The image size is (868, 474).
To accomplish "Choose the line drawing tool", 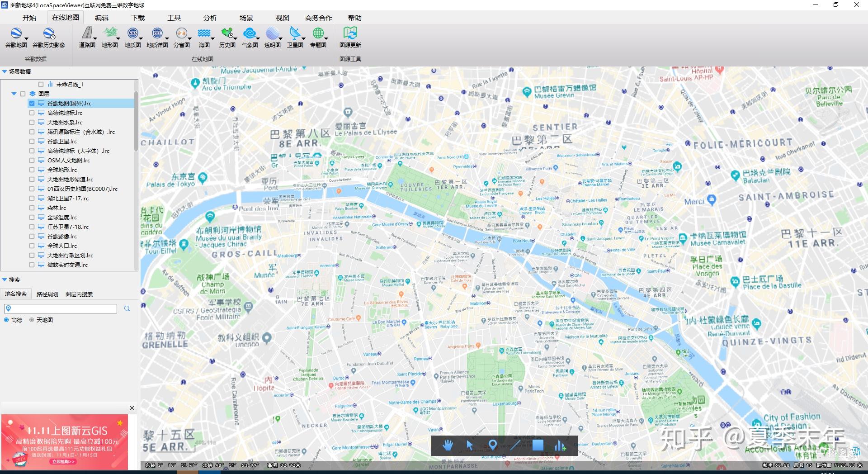I will pyautogui.click(x=515, y=446).
